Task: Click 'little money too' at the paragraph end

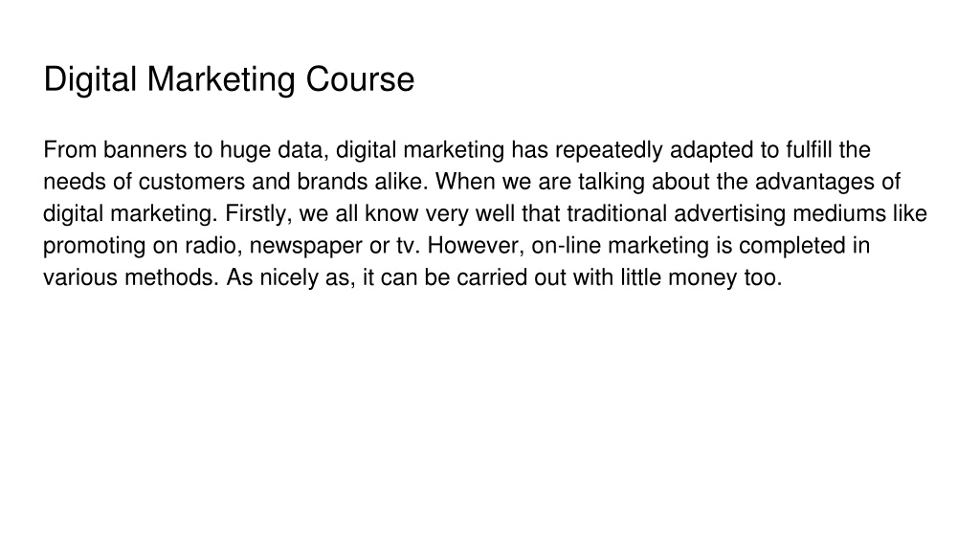Action: 702,277
